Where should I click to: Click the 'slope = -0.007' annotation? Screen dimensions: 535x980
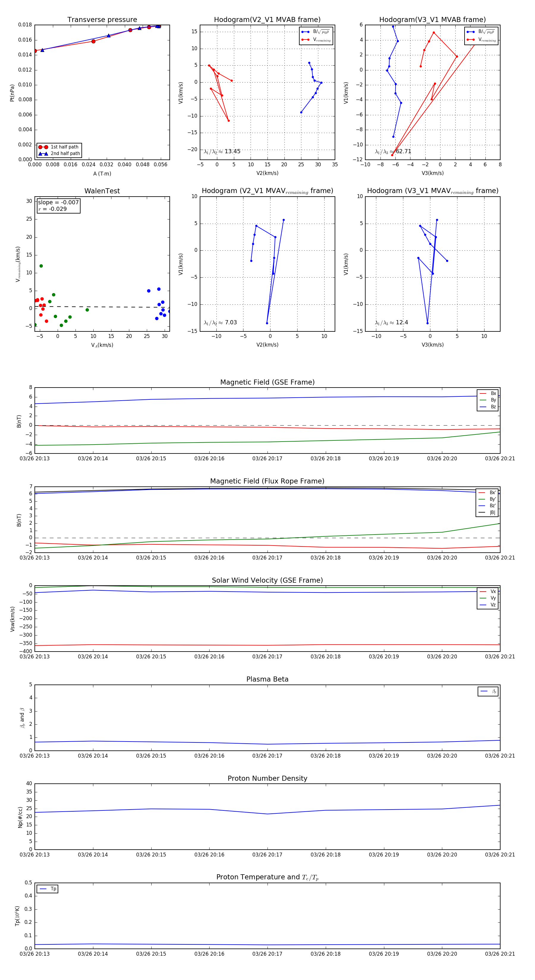click(x=58, y=203)
